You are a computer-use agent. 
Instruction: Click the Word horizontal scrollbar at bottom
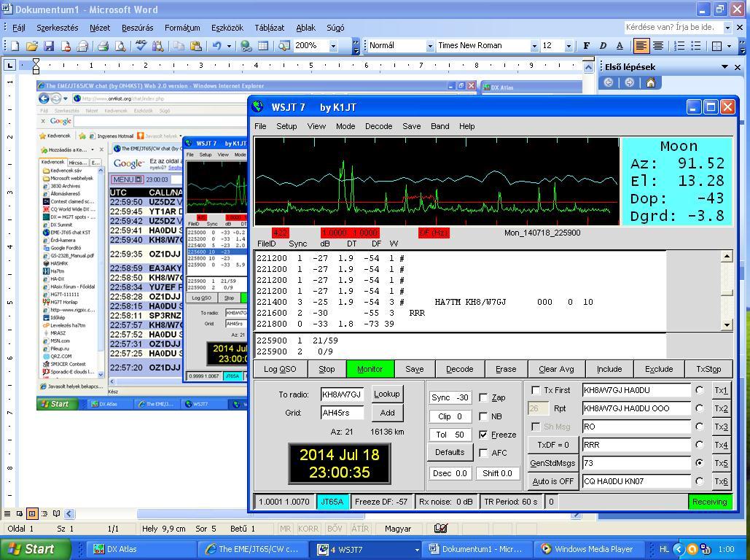[251, 514]
